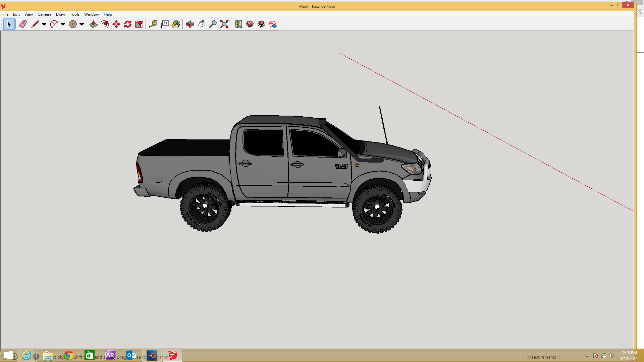Open the Tools menu
The width and height of the screenshot is (644, 362).
(x=74, y=14)
